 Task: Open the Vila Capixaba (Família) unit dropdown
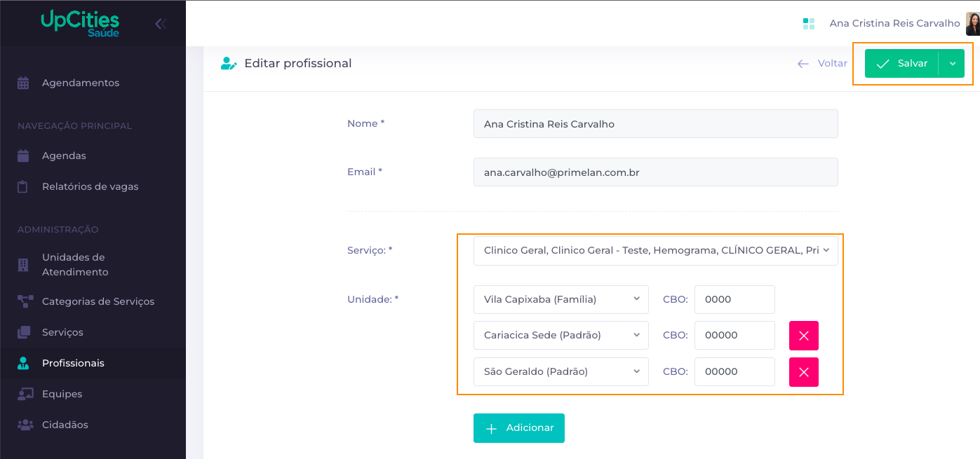(x=561, y=299)
